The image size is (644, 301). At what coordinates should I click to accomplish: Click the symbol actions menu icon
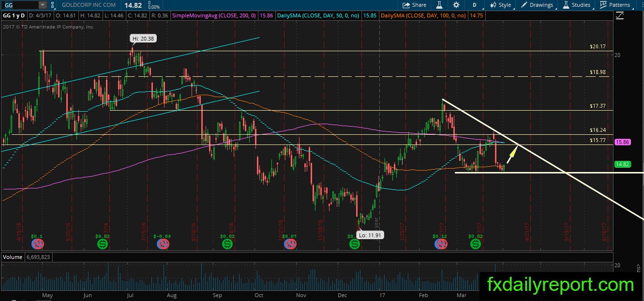click(52, 5)
